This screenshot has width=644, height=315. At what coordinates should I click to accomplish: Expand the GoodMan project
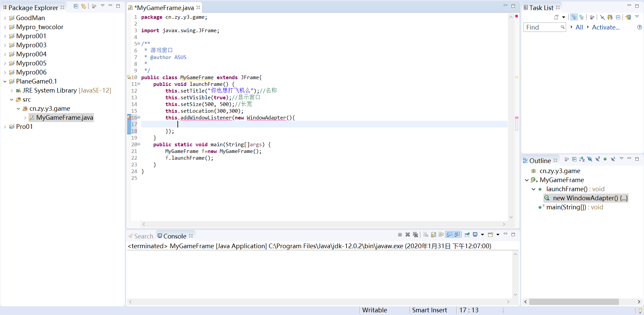5,18
